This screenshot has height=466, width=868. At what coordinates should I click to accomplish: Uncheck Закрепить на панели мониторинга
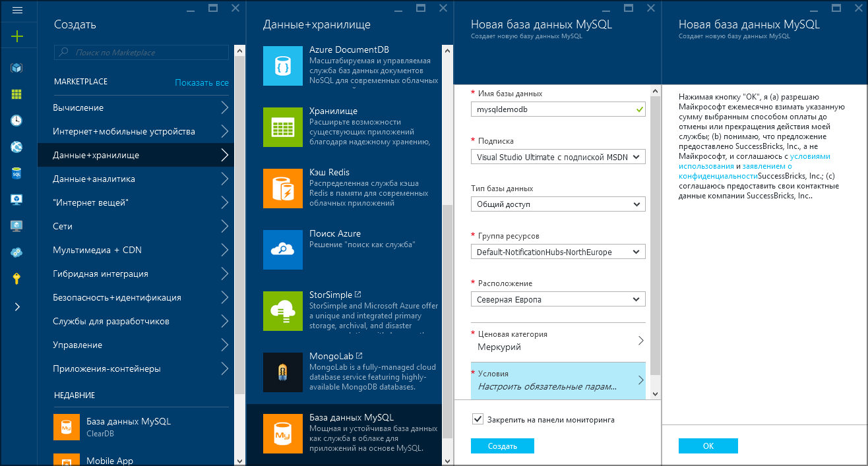click(477, 419)
